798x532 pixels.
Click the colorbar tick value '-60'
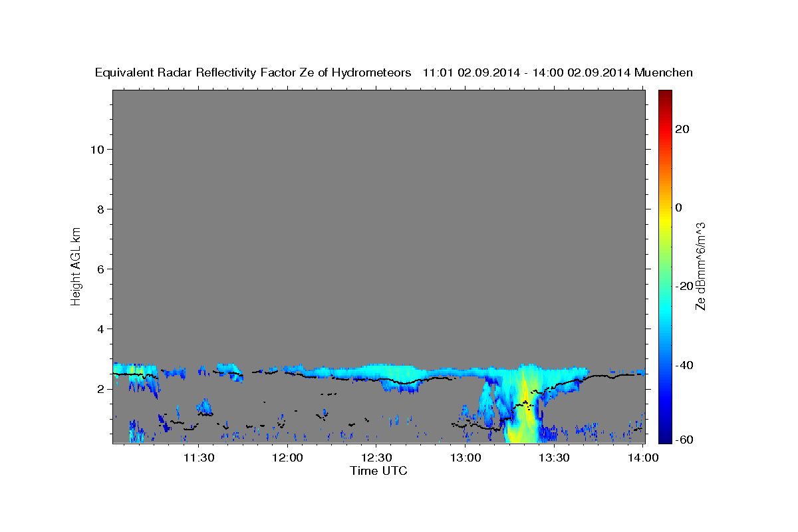point(684,440)
